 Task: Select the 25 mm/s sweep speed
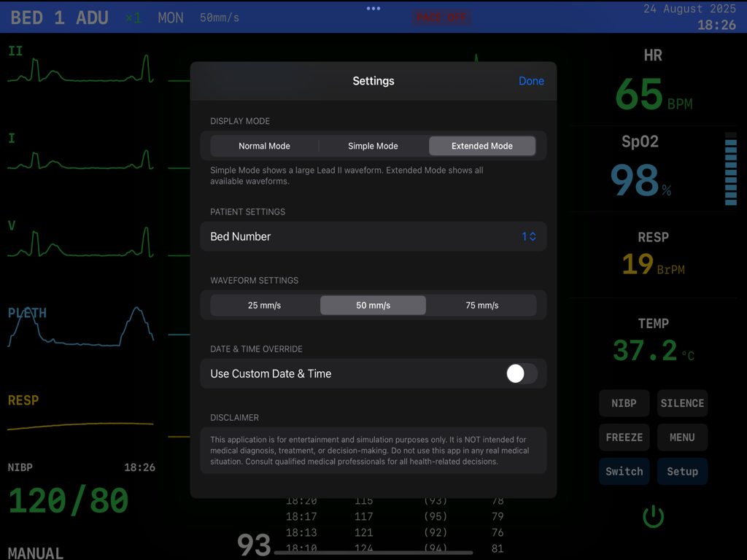(x=264, y=305)
